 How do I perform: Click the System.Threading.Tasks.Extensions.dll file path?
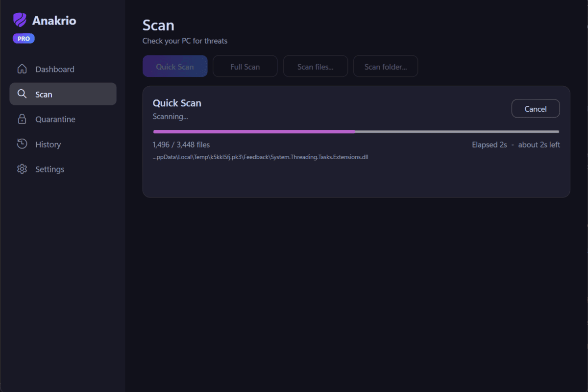tap(260, 157)
